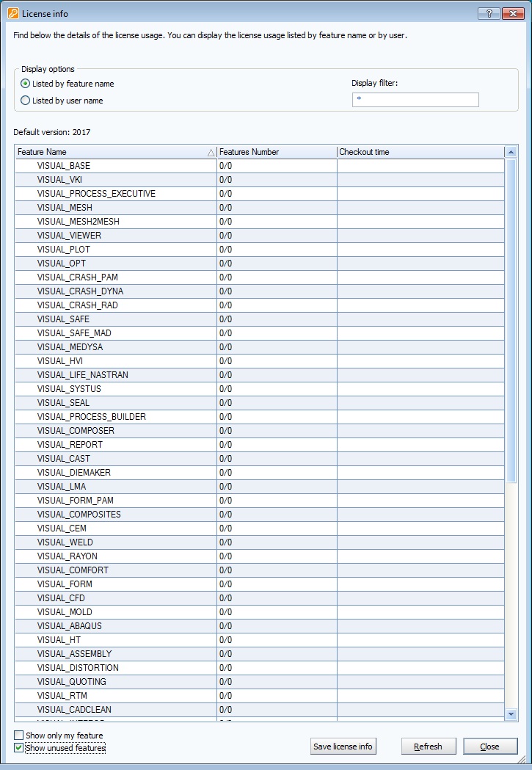This screenshot has height=770, width=532.
Task: Select the VISUAL_CADCLEAN row
Action: point(260,710)
